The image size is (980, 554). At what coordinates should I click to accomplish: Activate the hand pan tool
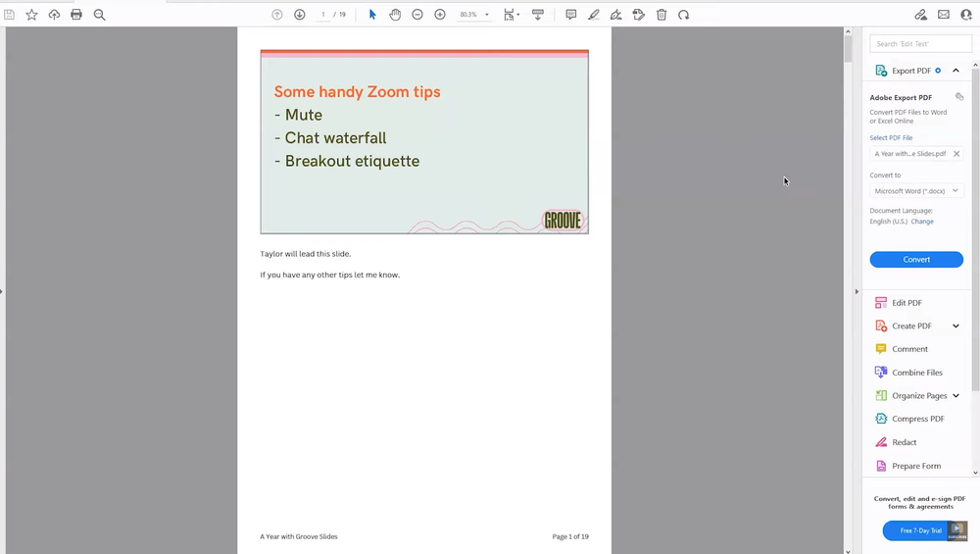coord(395,15)
